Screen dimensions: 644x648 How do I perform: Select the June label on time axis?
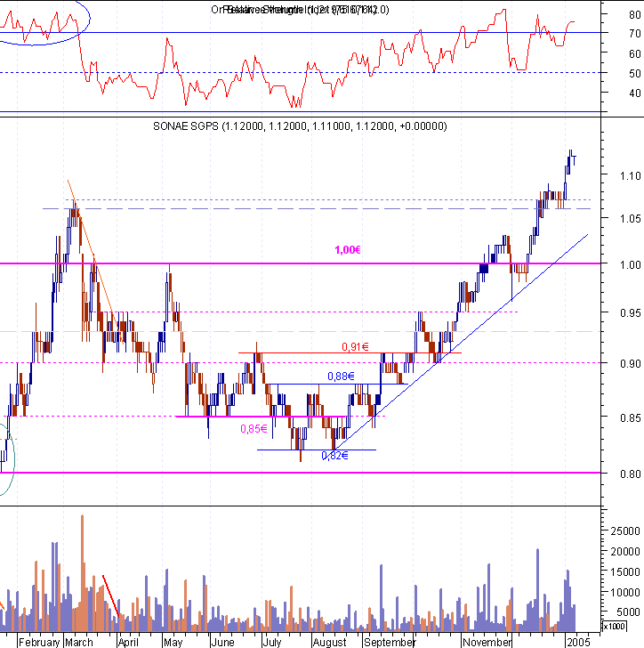[222, 643]
